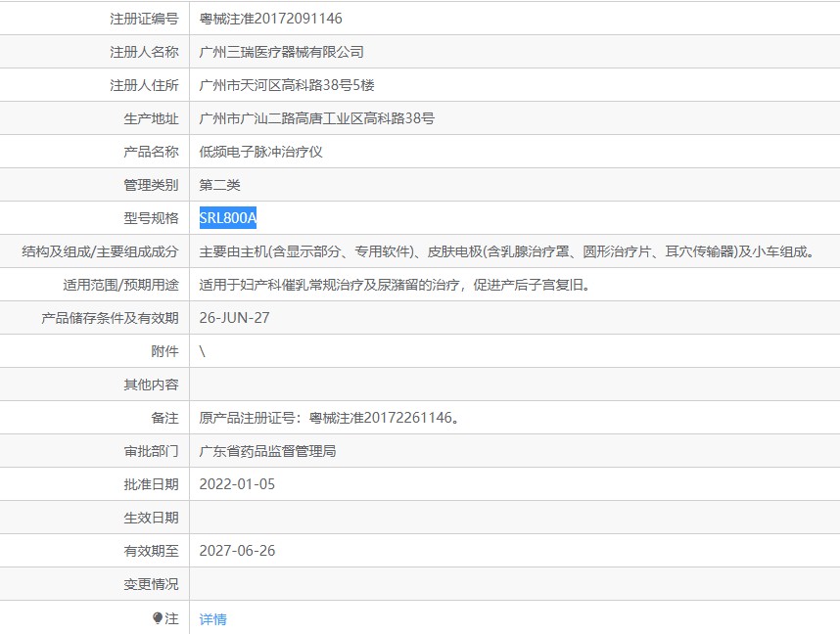840x634 pixels.
Task: Open the 详情 link in the 注 row
Action: click(x=212, y=619)
